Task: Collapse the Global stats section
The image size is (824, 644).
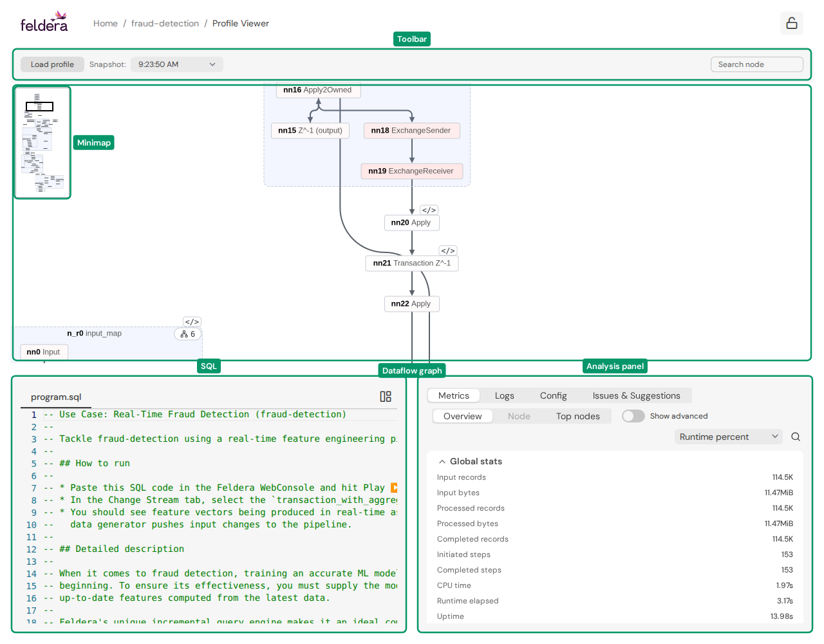Action: (x=470, y=461)
